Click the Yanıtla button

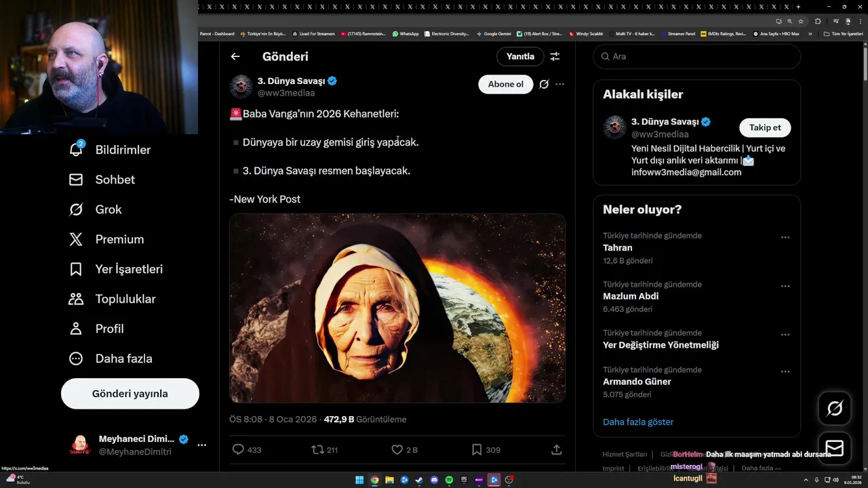(520, 56)
